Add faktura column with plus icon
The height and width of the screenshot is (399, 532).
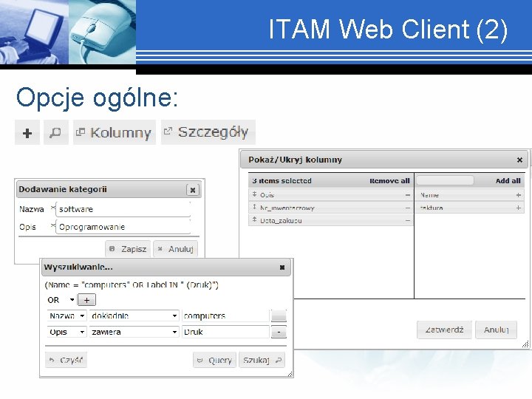click(x=519, y=208)
